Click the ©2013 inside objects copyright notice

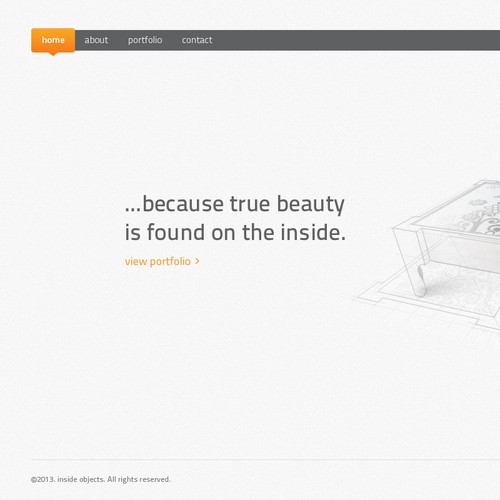click(x=101, y=479)
